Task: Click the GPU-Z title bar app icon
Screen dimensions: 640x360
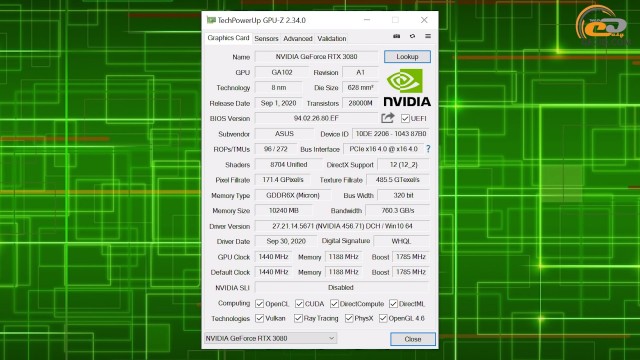Action: click(x=211, y=20)
